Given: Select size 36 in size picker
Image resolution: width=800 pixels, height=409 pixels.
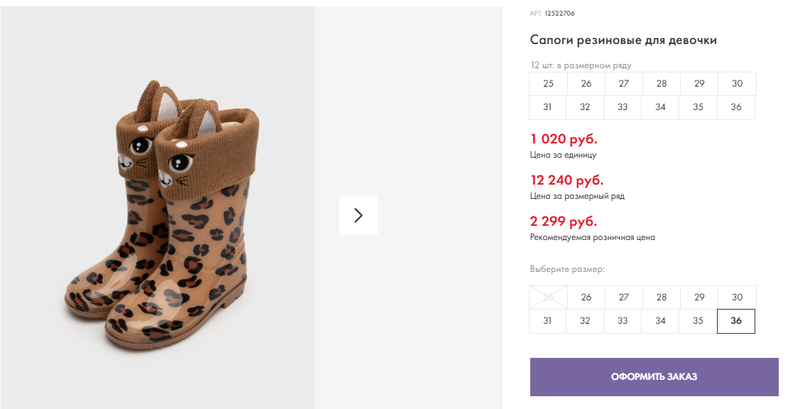Looking at the screenshot, I should pyautogui.click(x=736, y=321).
